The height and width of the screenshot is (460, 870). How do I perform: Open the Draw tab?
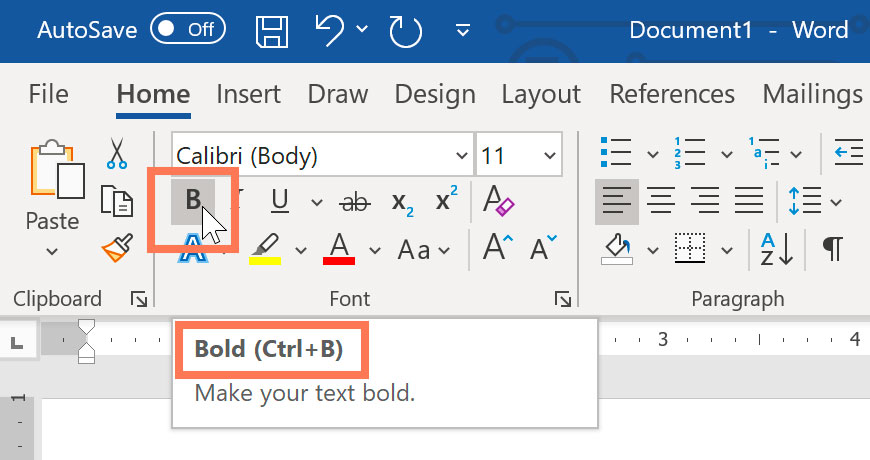click(x=337, y=94)
